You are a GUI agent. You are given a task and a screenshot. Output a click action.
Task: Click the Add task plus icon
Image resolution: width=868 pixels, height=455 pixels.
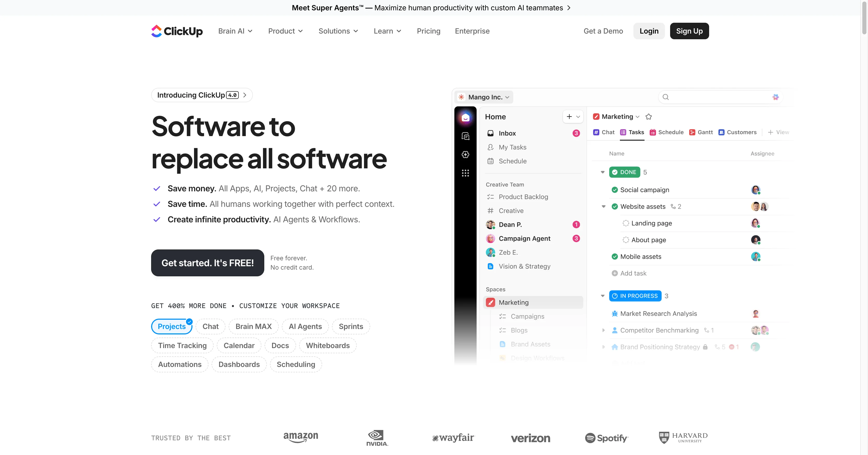pos(615,273)
